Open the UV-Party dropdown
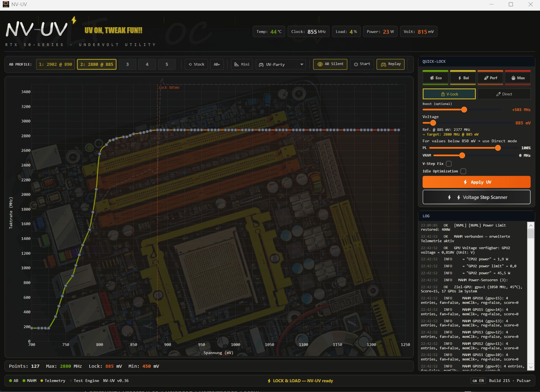 (x=281, y=64)
